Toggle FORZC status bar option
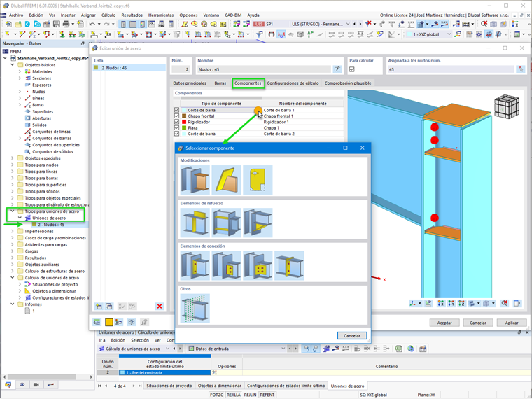This screenshot has height=399, width=532. tap(216, 395)
